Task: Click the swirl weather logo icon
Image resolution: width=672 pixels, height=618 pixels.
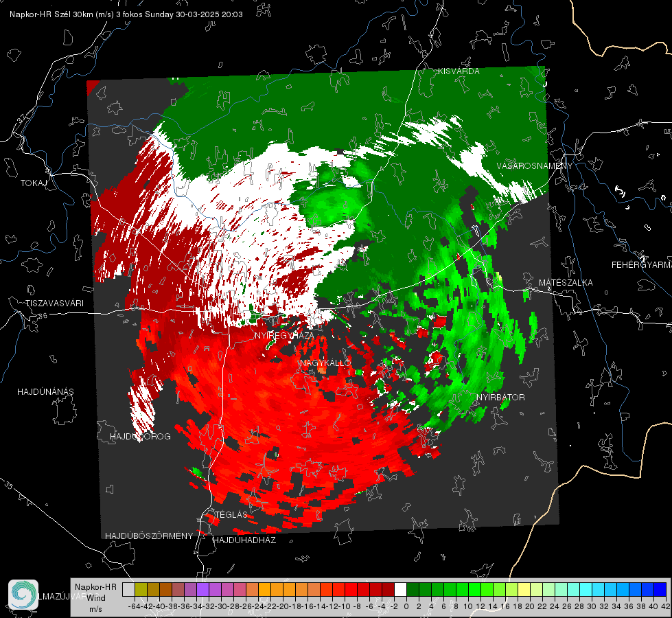Action: [23, 595]
